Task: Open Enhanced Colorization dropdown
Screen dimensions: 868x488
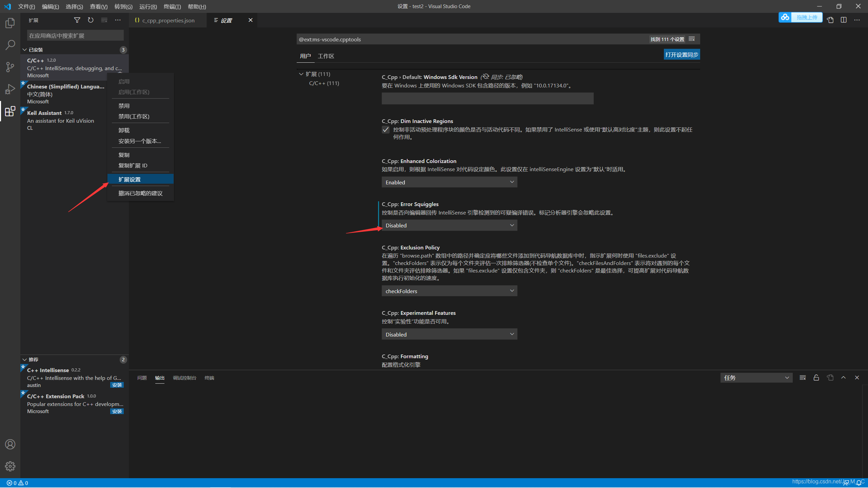Action: 449,182
